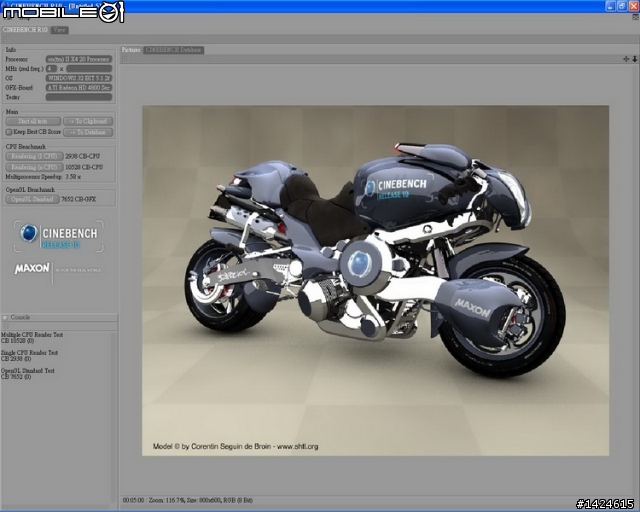The height and width of the screenshot is (512, 640).
Task: Click the rendered motorcycle picture
Action: [x=376, y=281]
